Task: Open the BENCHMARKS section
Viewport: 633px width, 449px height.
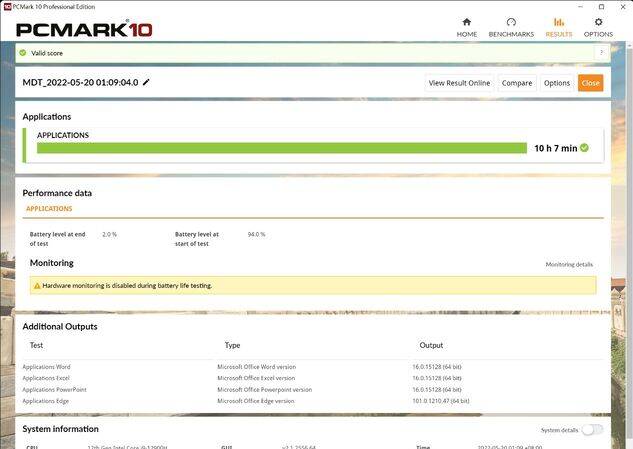Action: [x=511, y=28]
